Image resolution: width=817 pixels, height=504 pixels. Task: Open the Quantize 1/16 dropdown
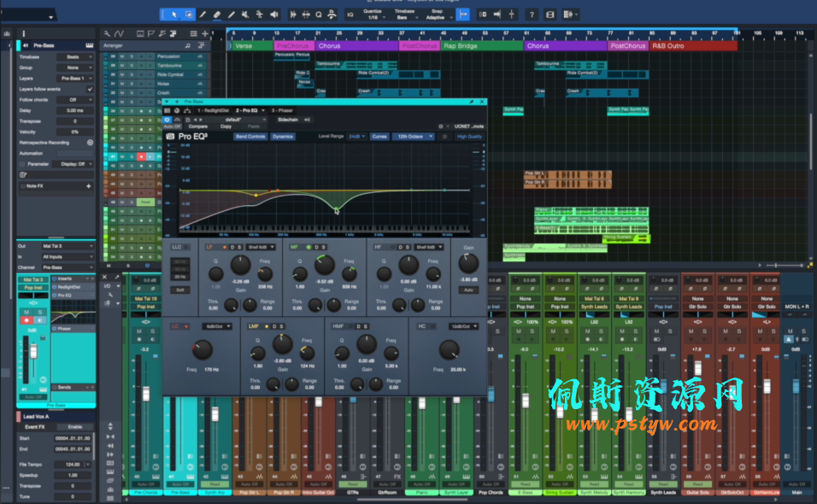[373, 15]
